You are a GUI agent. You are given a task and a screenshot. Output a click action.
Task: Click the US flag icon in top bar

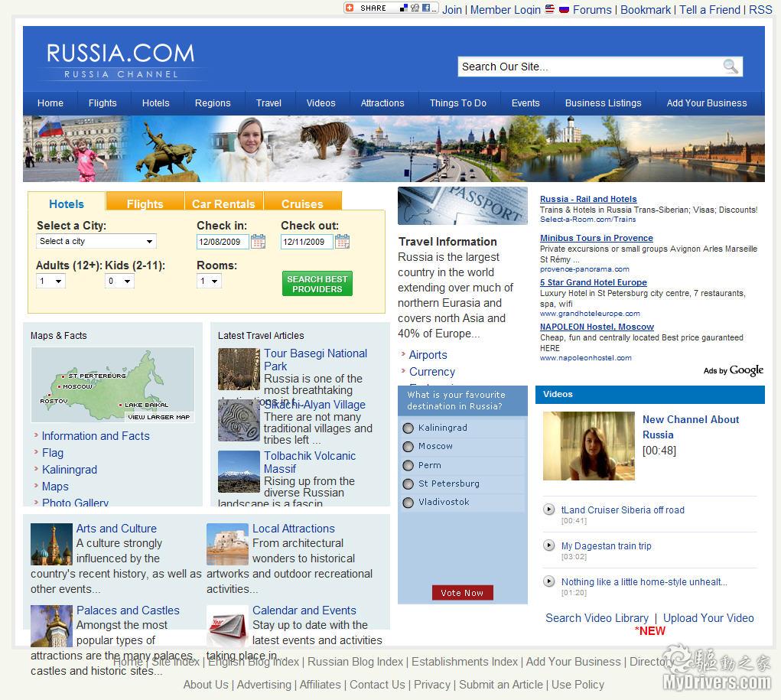[550, 9]
